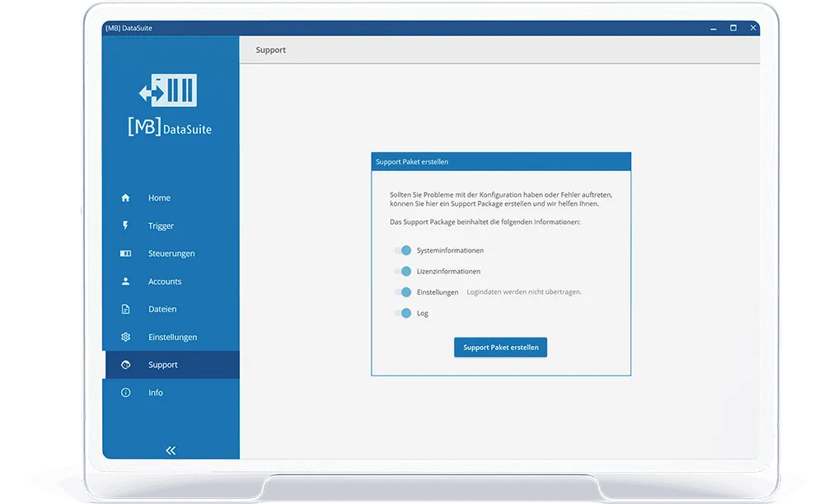Click the Support headset icon
This screenshot has height=504, width=824.
coord(125,364)
